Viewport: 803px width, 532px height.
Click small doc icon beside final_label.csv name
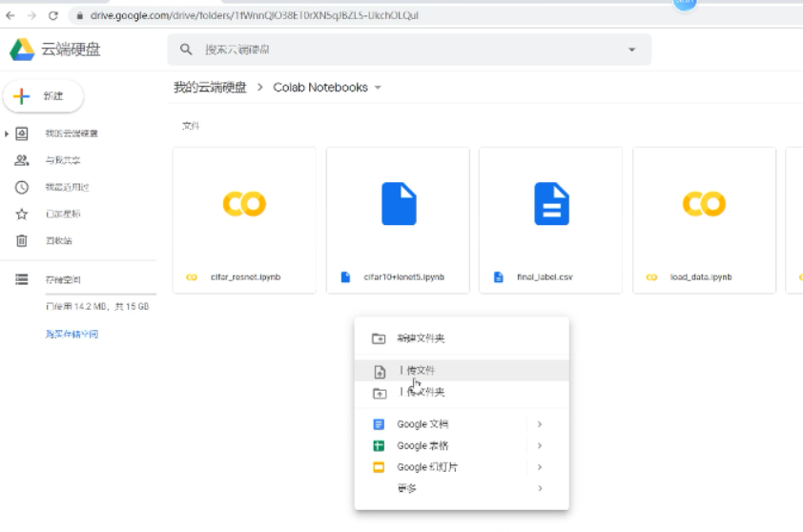pos(498,277)
